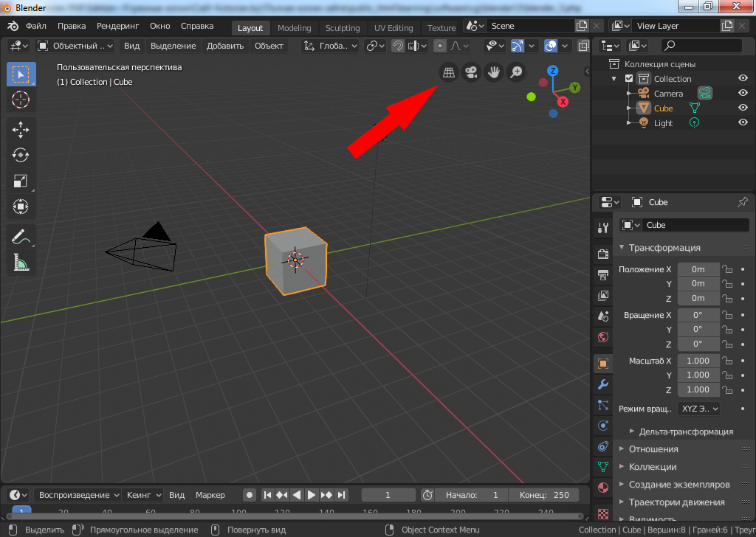This screenshot has width=756, height=537.
Task: Expand the Отношения panel
Action: pyautogui.click(x=653, y=448)
